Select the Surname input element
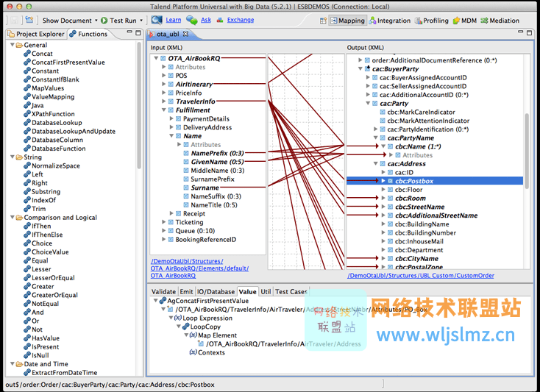The height and width of the screenshot is (392, 540). pyautogui.click(x=205, y=188)
